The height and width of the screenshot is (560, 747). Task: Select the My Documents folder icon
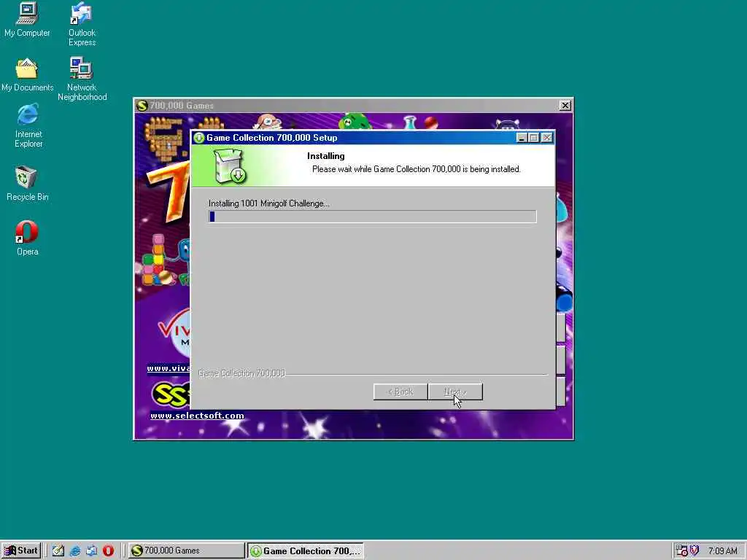click(27, 75)
